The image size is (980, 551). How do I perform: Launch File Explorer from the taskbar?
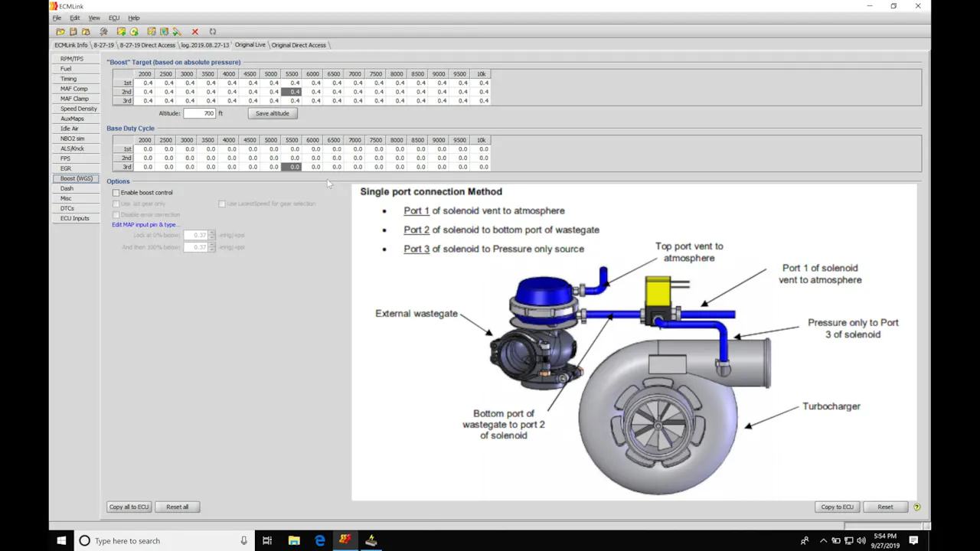point(294,540)
